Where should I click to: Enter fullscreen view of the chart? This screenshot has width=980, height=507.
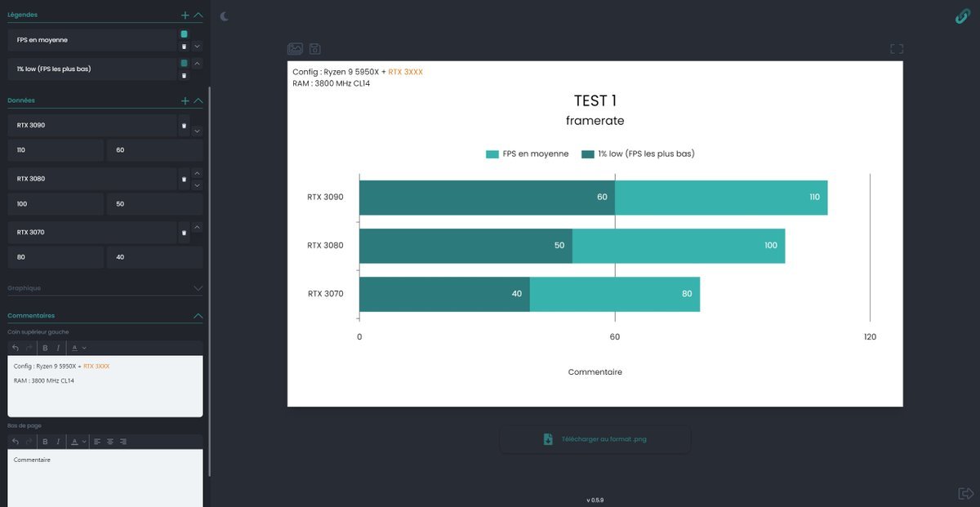[x=897, y=49]
